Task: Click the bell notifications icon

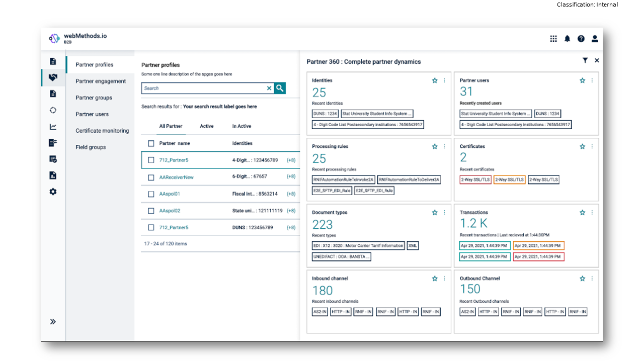Action: [567, 38]
